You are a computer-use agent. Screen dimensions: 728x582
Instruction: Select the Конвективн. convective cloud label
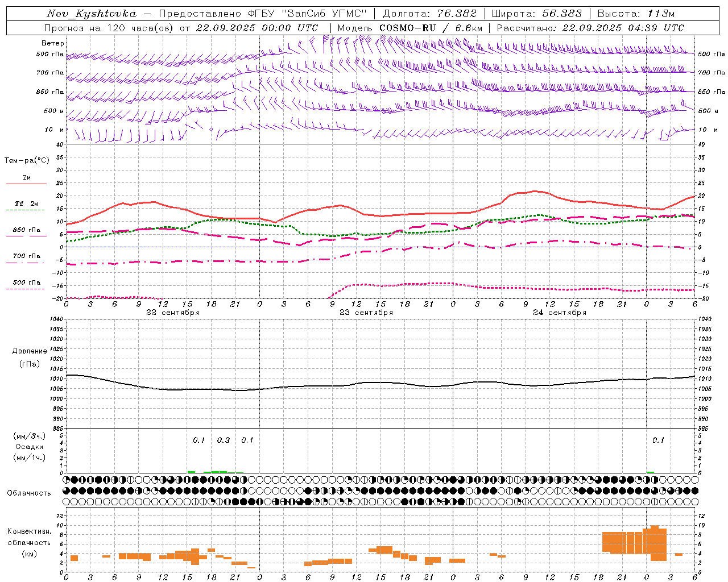pos(29,531)
